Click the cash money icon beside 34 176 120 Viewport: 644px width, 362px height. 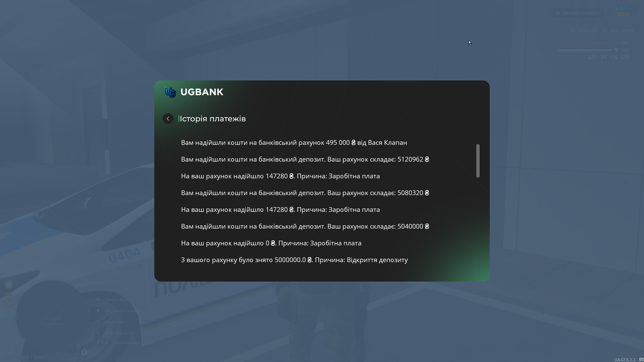point(592,57)
